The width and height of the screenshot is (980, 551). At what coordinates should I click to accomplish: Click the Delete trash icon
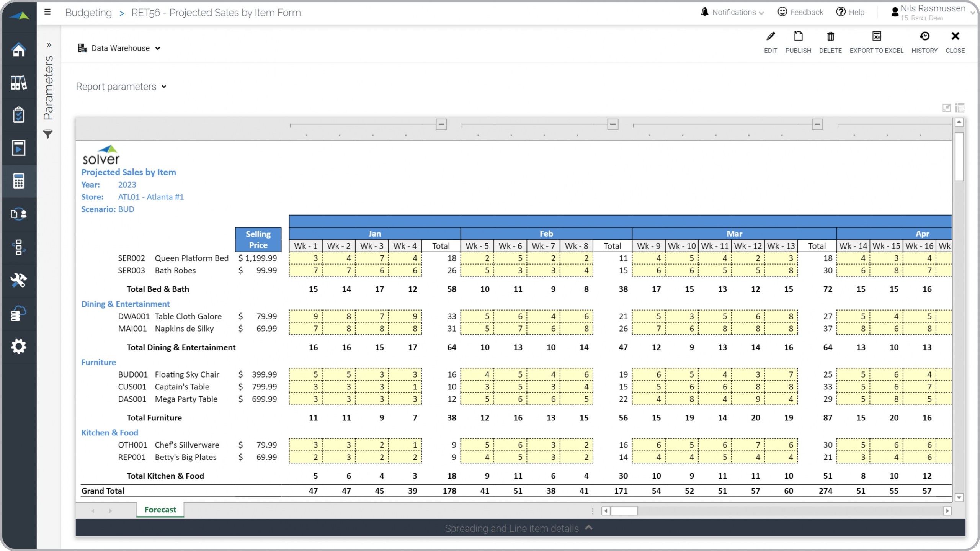point(830,37)
